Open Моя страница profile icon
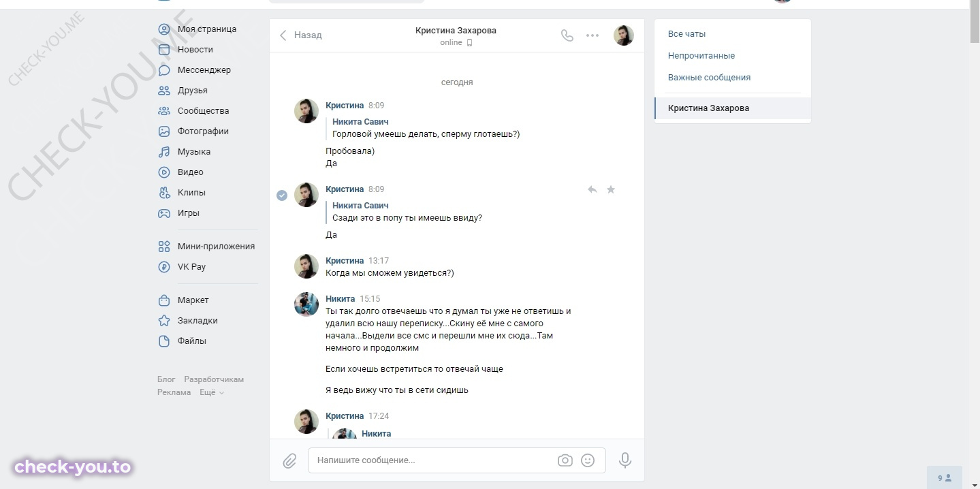Image resolution: width=980 pixels, height=489 pixels. click(x=164, y=29)
